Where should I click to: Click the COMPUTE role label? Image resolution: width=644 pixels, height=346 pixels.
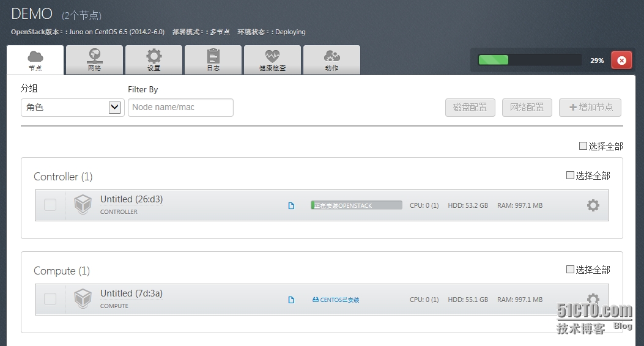coord(114,306)
